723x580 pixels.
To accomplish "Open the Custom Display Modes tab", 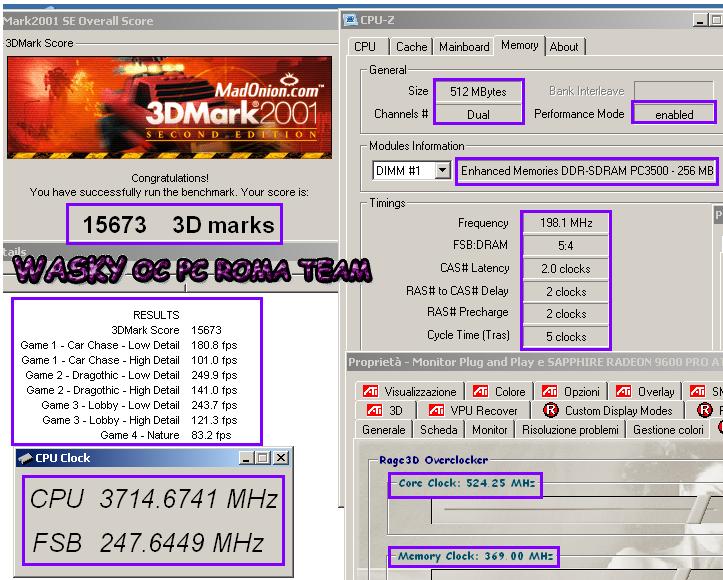I will tap(608, 410).
